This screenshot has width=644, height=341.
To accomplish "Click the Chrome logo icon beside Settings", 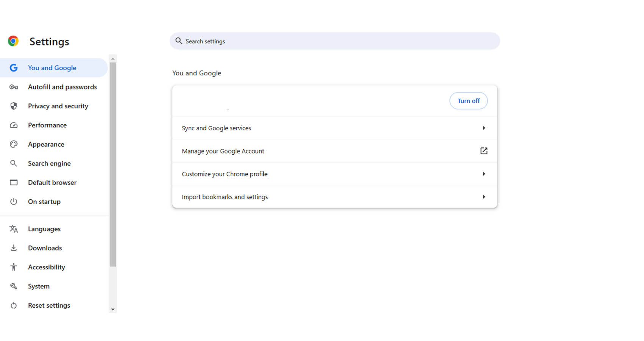I will [13, 41].
